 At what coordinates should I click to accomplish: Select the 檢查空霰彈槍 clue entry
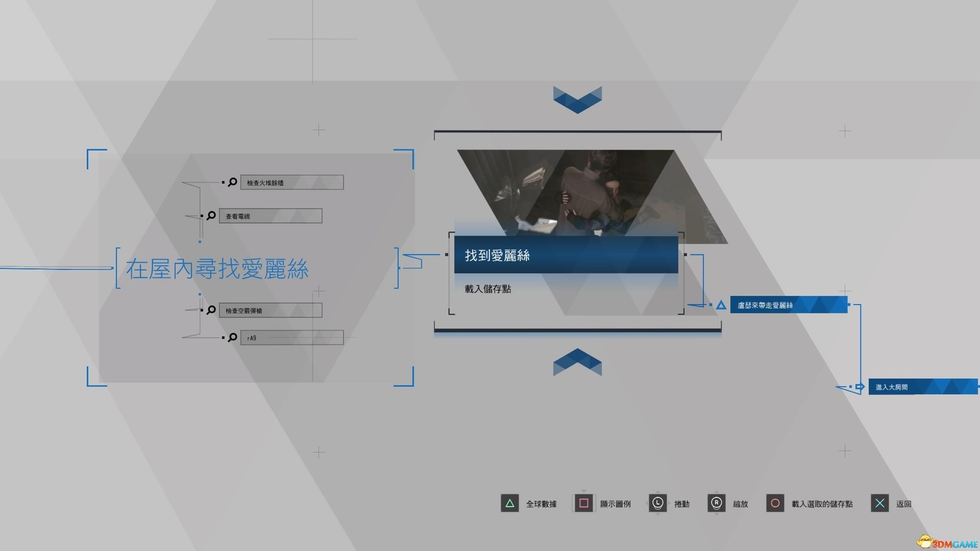[270, 310]
